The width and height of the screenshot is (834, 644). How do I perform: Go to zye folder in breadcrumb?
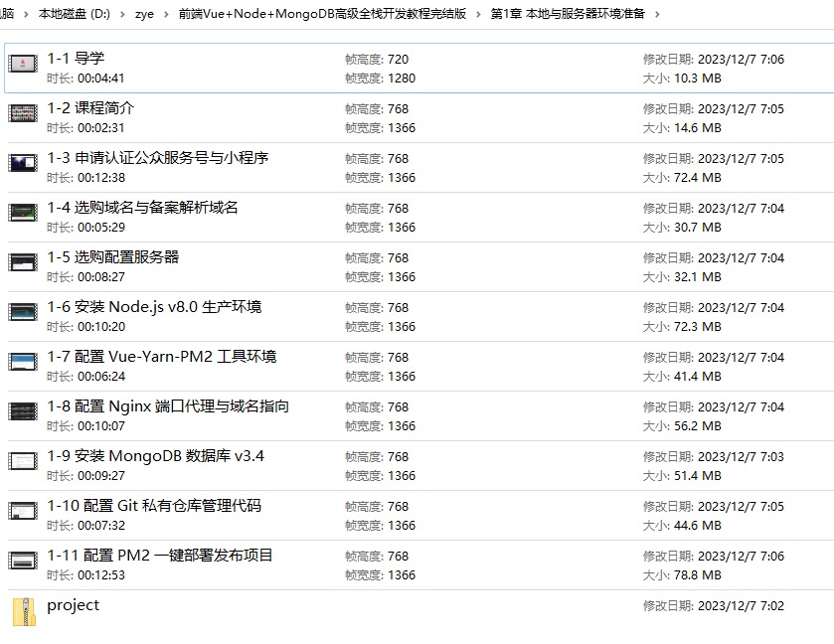coord(144,14)
